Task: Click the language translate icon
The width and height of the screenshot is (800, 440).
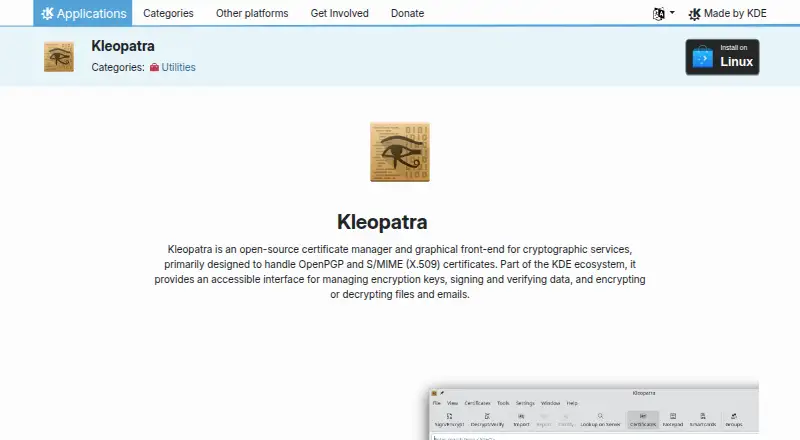Action: (x=659, y=14)
